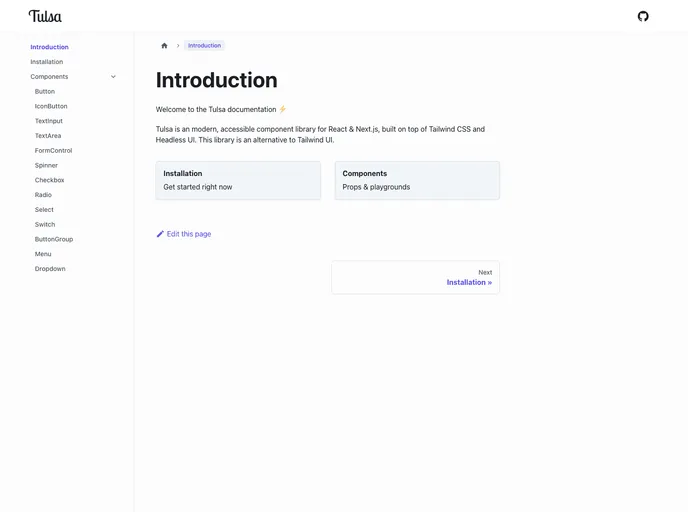Click the Edit this page link
This screenshot has width=688, height=512.
click(x=189, y=234)
